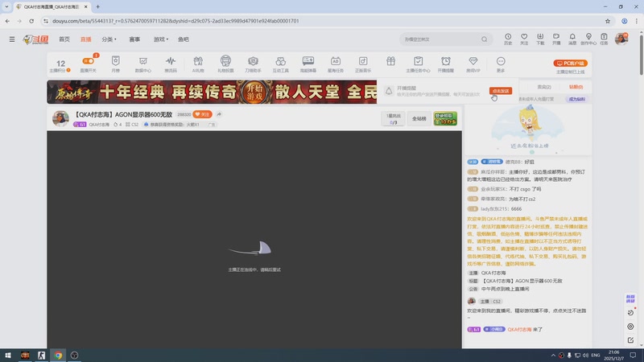Open the 月榜 monthly ranking tool
Image resolution: width=644 pixels, height=362 pixels.
[116, 64]
